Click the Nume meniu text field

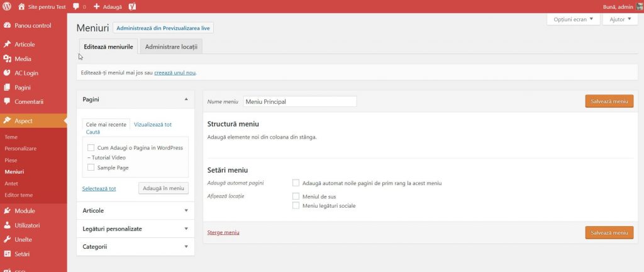point(299,101)
